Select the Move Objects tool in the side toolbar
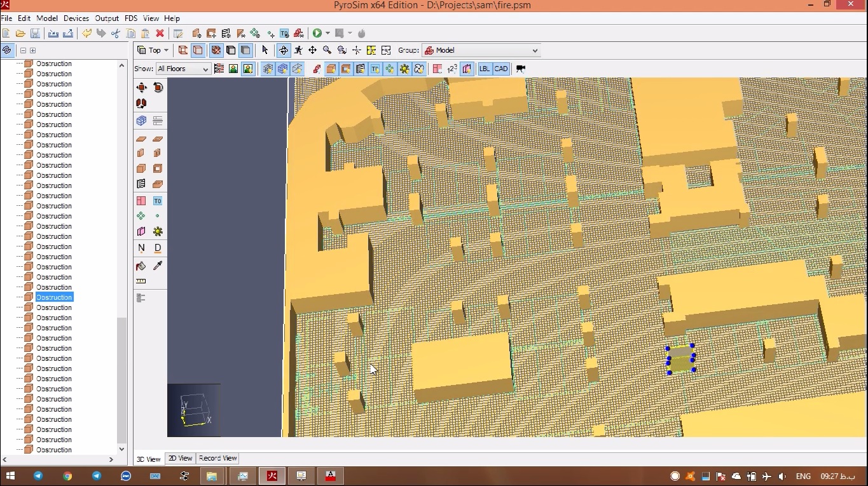Image resolution: width=868 pixels, height=486 pixels. point(141,88)
